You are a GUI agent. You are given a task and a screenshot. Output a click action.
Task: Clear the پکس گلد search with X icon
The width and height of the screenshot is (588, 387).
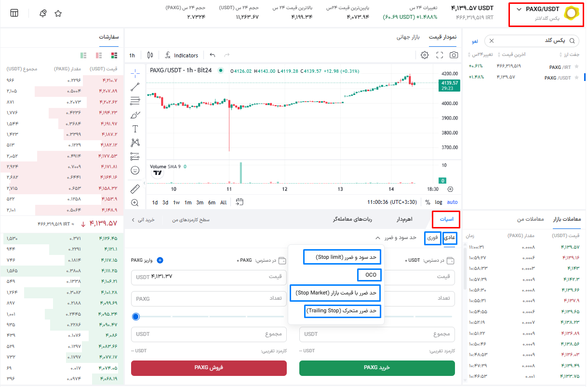tap(492, 40)
